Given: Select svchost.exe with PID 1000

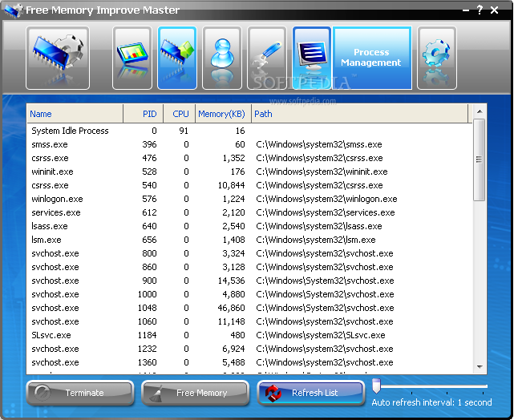Looking at the screenshot, I should click(x=250, y=294).
